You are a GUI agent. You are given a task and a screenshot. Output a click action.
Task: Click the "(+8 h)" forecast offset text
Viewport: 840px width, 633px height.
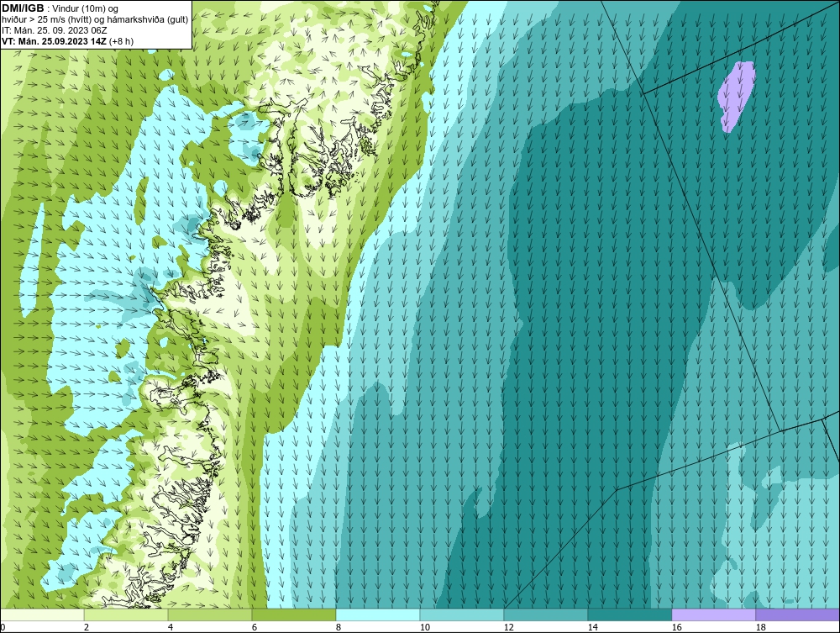121,41
